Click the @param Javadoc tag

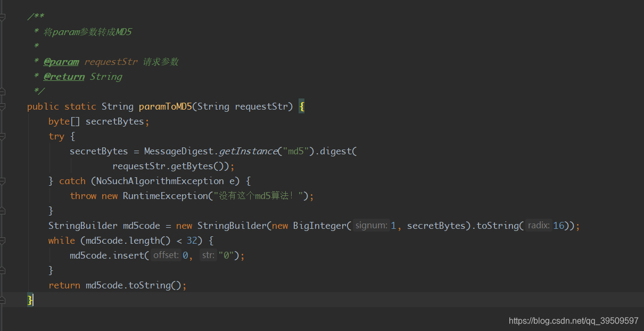click(61, 62)
